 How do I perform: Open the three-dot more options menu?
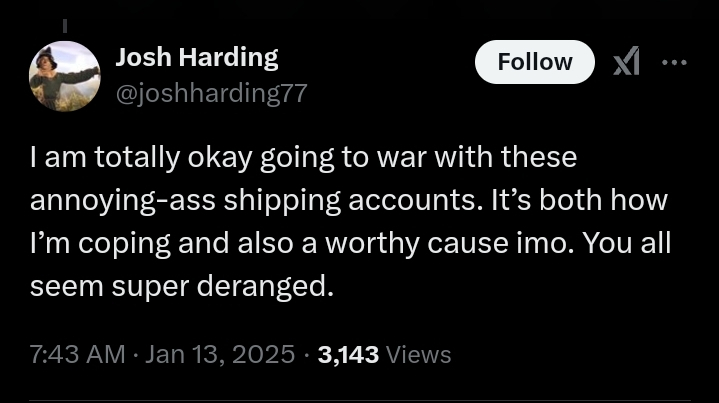pyautogui.click(x=675, y=62)
